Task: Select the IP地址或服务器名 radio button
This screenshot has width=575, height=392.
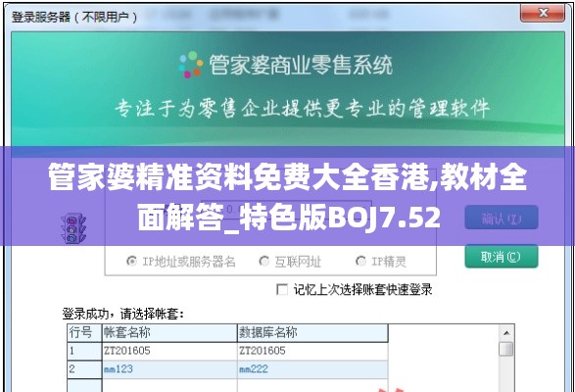Action: 131,261
